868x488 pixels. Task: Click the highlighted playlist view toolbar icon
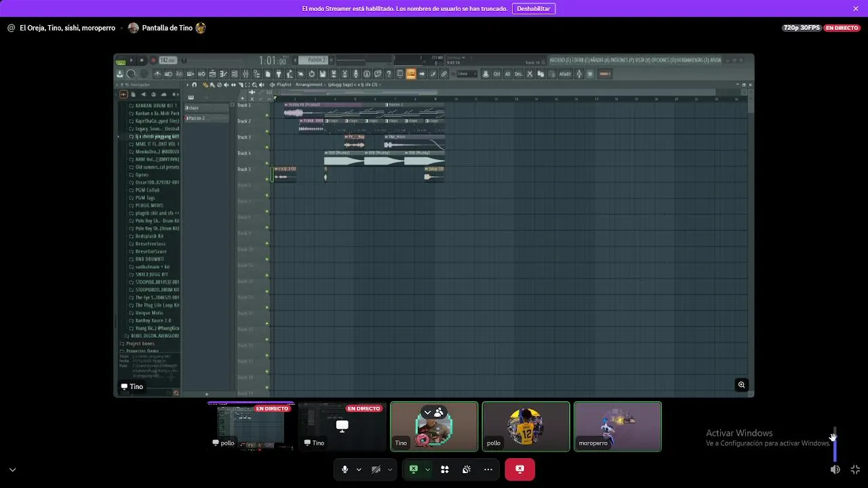tap(411, 74)
